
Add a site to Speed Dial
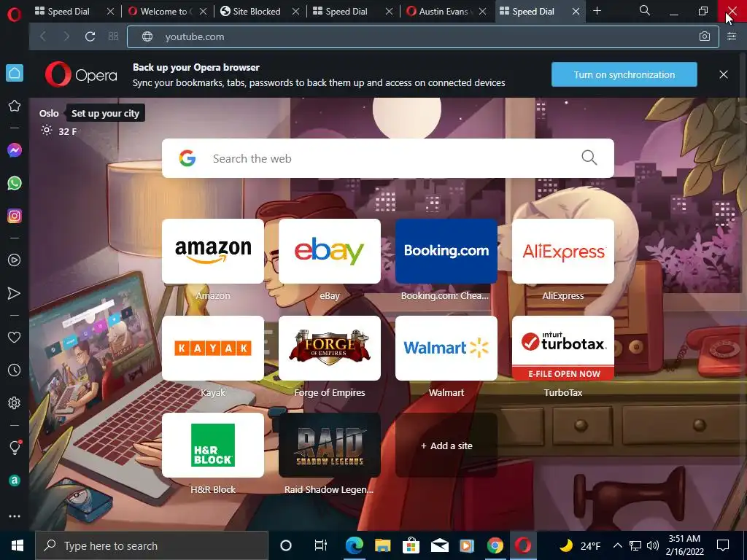(x=446, y=446)
